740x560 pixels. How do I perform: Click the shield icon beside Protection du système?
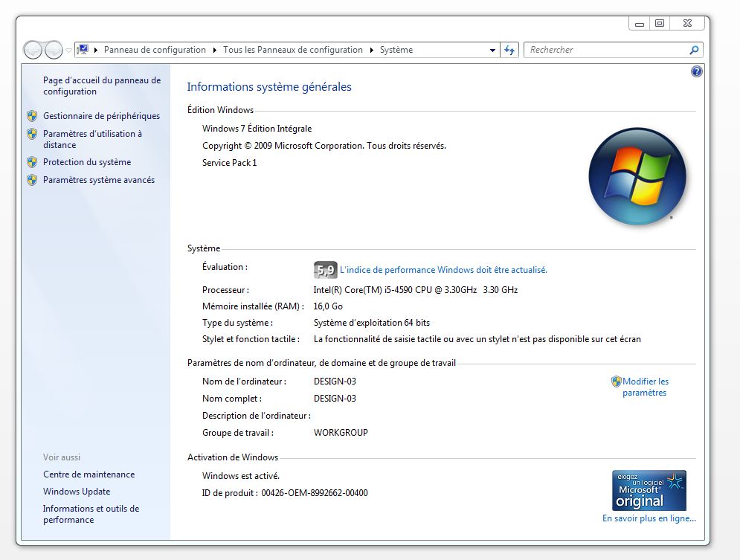tap(31, 162)
